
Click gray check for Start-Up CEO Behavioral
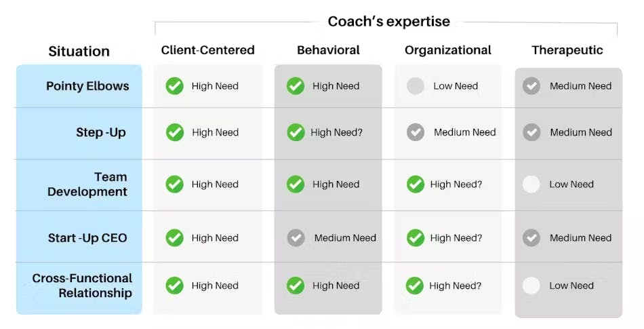tap(296, 238)
